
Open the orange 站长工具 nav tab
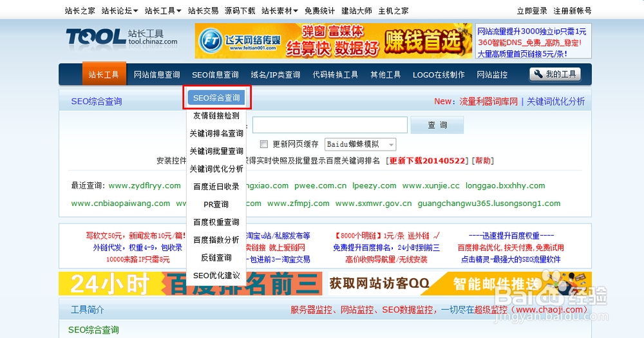(104, 74)
